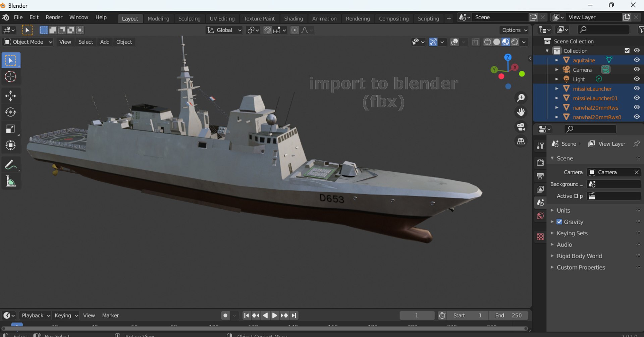Screen dimensions: 644x337
Task: Switch to the UV Editing tab
Action: point(222,19)
